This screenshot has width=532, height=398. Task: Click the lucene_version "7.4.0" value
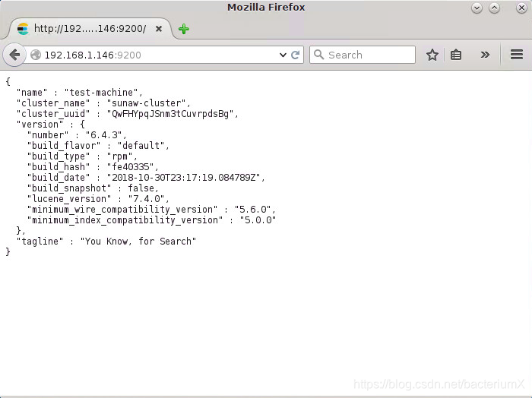(146, 199)
